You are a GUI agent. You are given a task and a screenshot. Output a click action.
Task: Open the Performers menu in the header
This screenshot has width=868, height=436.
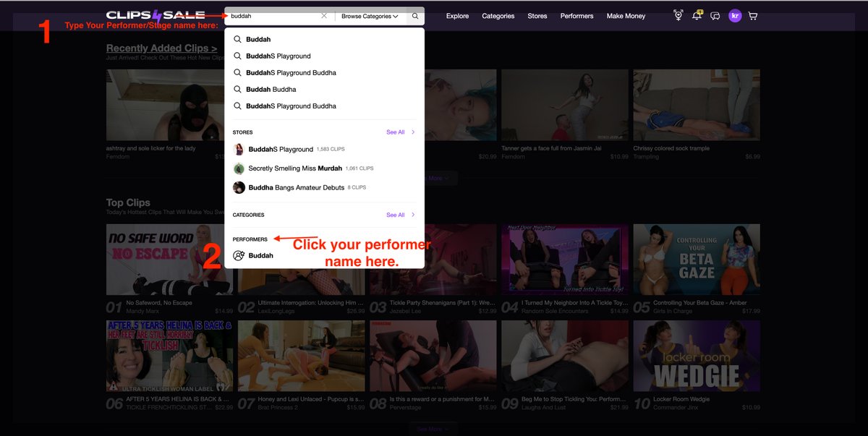tap(576, 16)
